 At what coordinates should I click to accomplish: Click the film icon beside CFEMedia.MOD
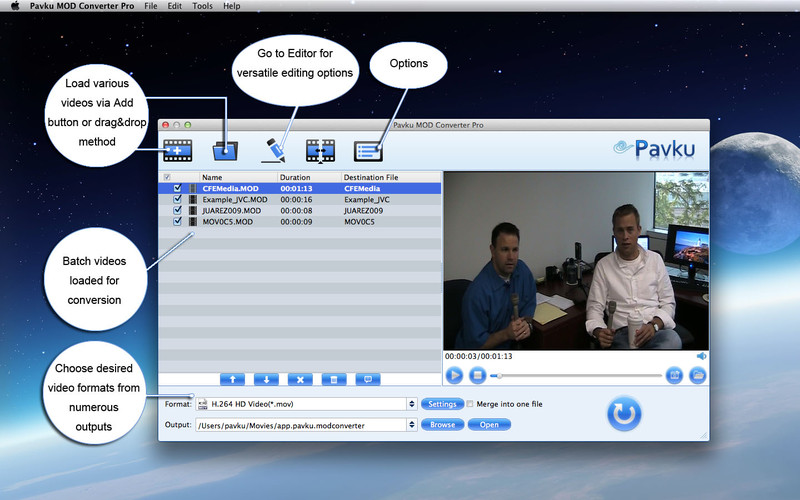(x=193, y=188)
